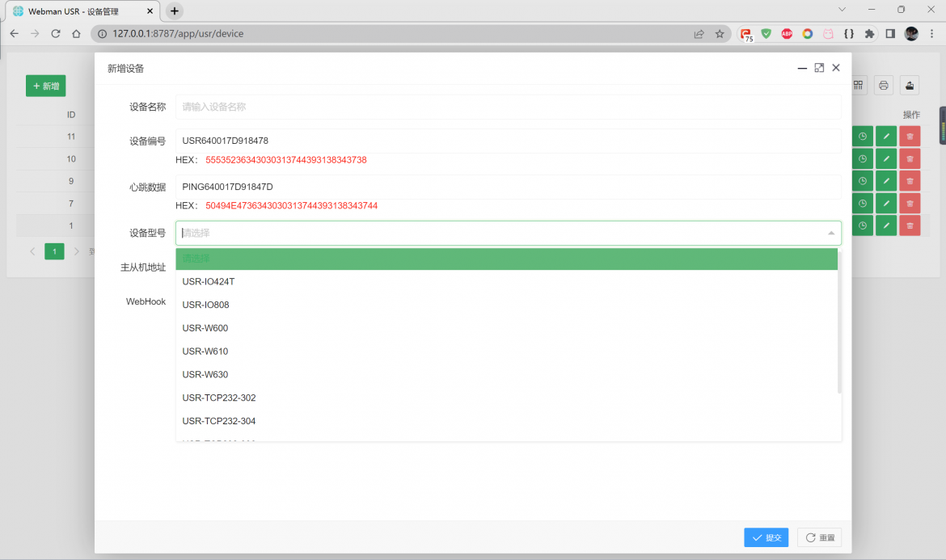Viewport: 946px width, 560px height.
Task: Select the 请选择 placeholder option
Action: [506, 259]
